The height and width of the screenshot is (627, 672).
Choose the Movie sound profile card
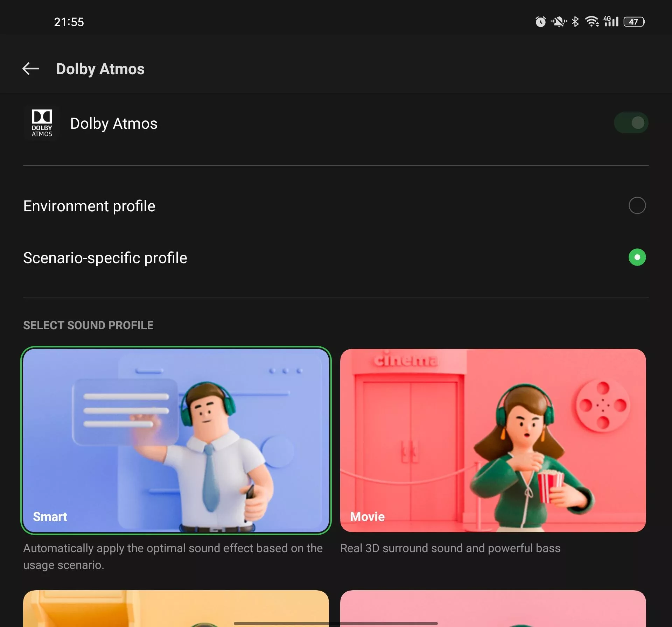[x=493, y=441]
